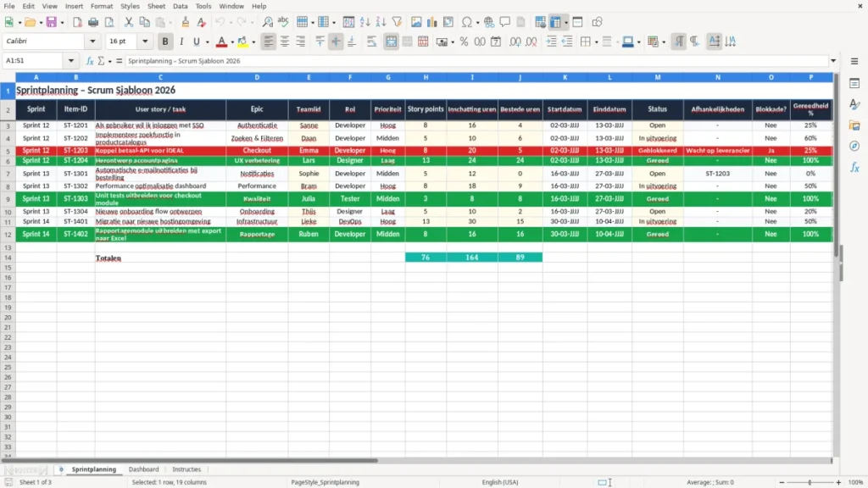Insert a special character (Omega)
Image resolution: width=868 pixels, height=488 pixels.
(467, 22)
